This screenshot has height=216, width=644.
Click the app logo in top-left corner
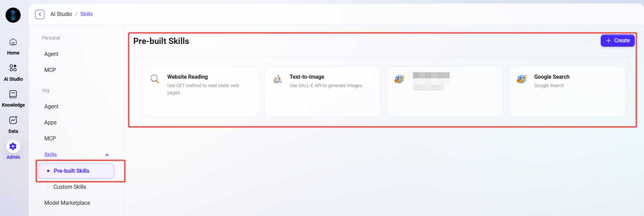(13, 15)
